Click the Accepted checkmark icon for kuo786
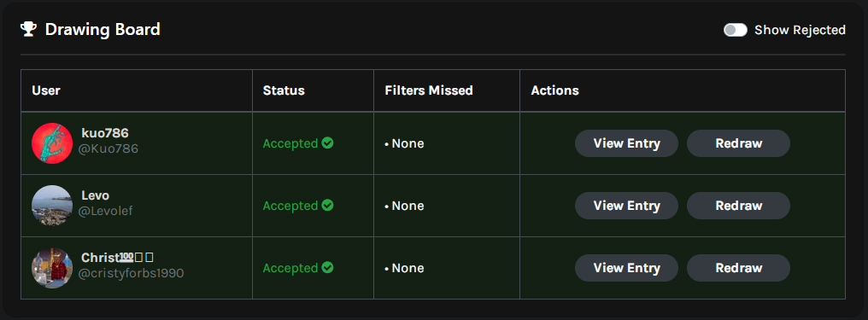868x320 pixels. (328, 143)
